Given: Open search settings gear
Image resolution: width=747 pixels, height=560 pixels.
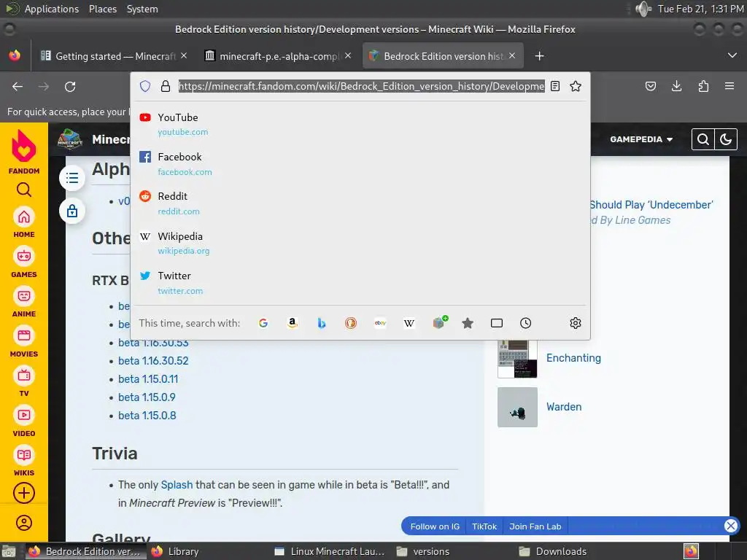Looking at the screenshot, I should (576, 323).
